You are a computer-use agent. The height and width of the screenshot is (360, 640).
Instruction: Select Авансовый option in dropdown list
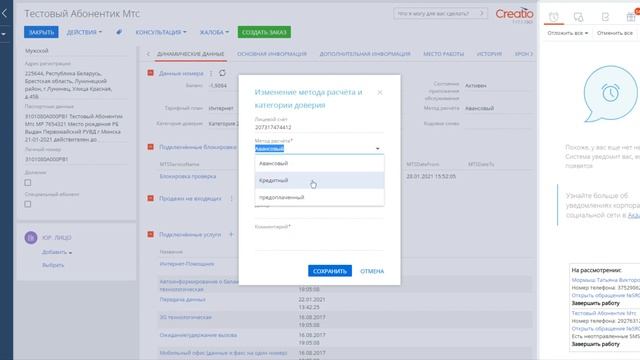pos(319,163)
